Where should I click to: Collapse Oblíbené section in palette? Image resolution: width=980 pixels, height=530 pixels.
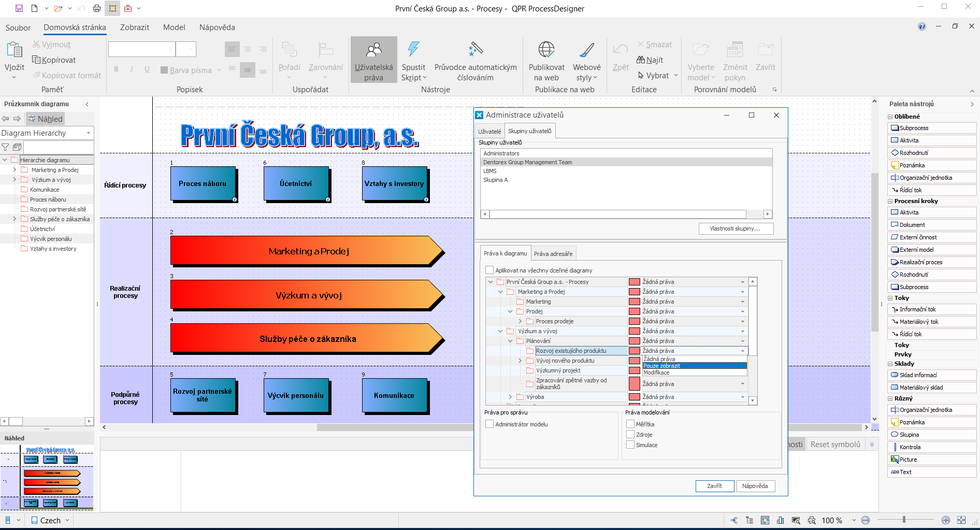890,117
